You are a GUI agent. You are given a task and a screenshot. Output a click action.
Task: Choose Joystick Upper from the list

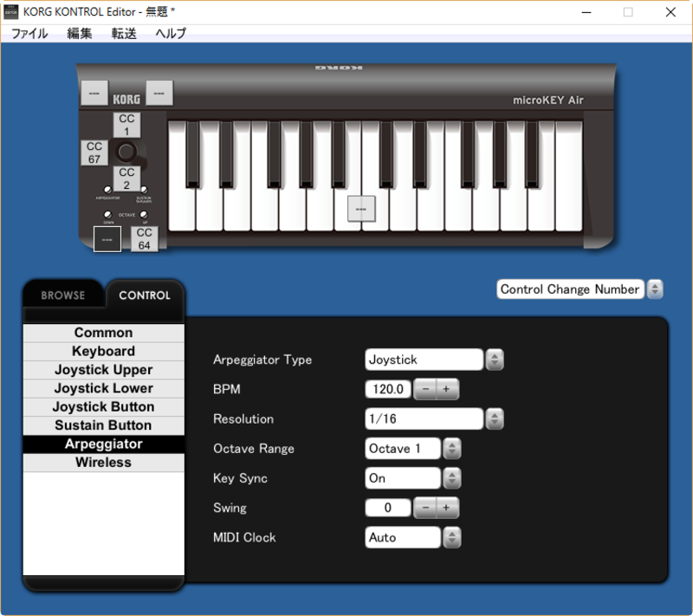point(104,370)
